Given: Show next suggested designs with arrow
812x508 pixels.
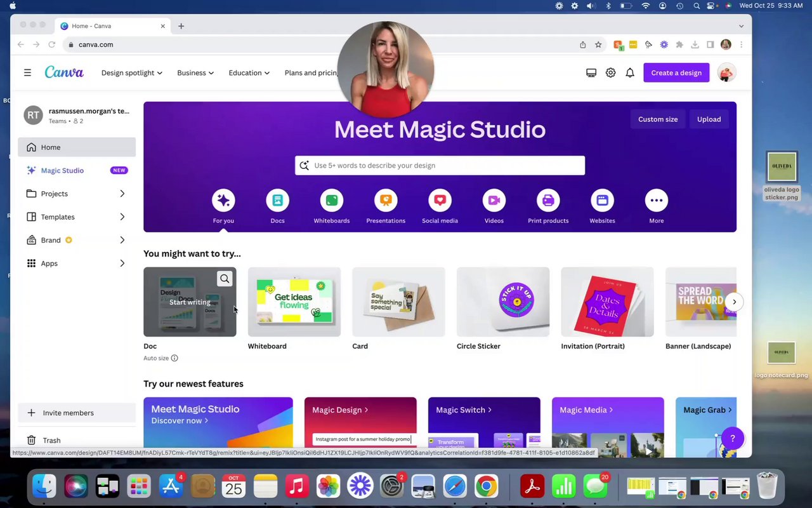Looking at the screenshot, I should tap(734, 302).
